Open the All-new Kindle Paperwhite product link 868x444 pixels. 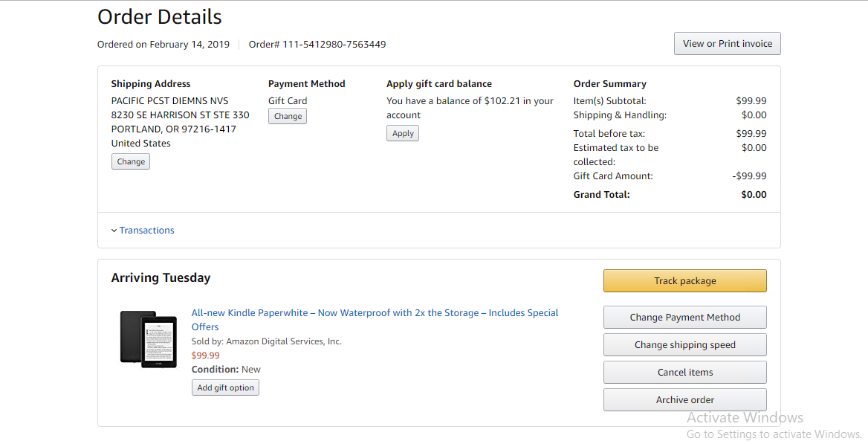click(x=375, y=313)
